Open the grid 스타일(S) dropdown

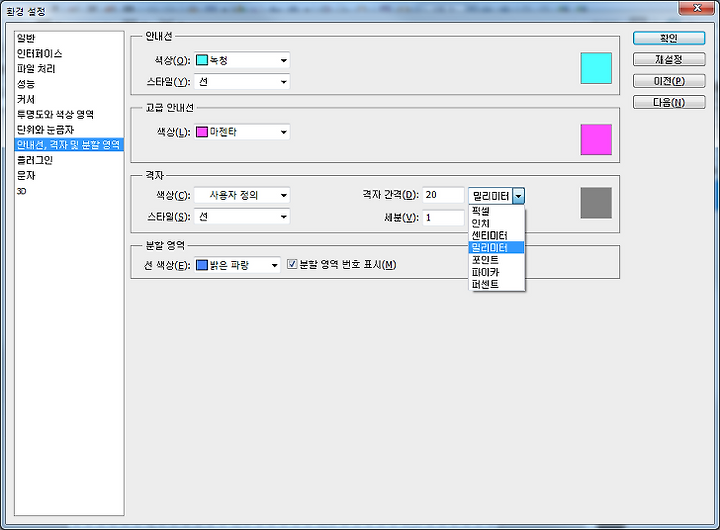242,217
